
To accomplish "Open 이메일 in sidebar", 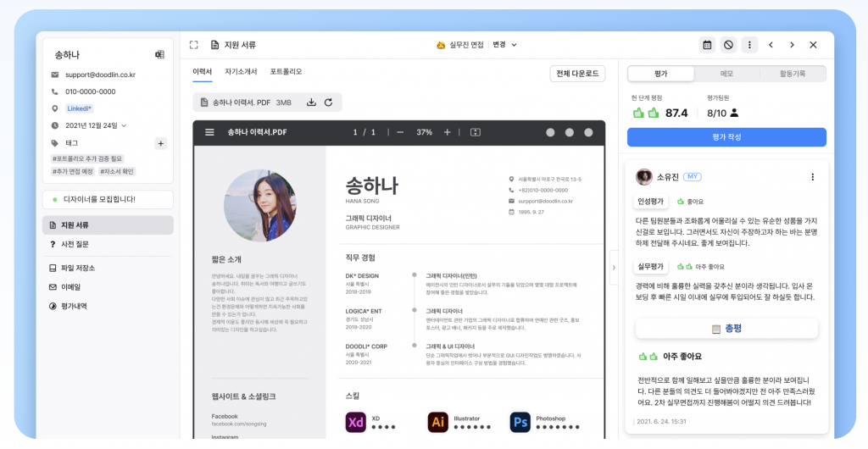I will point(108,287).
